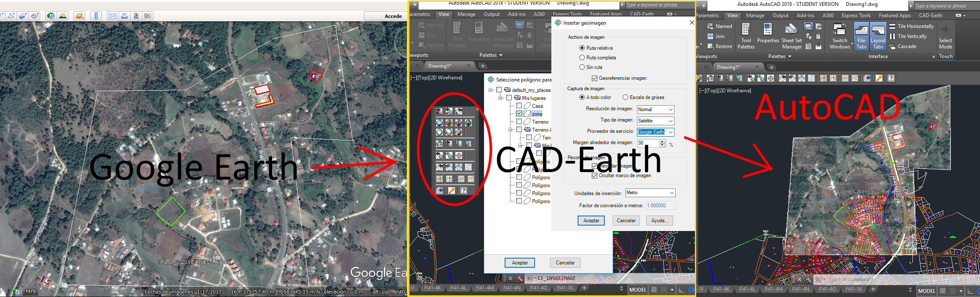980x297 pixels.
Task: Uncheck the zona polygon checkbox
Action: (519, 114)
